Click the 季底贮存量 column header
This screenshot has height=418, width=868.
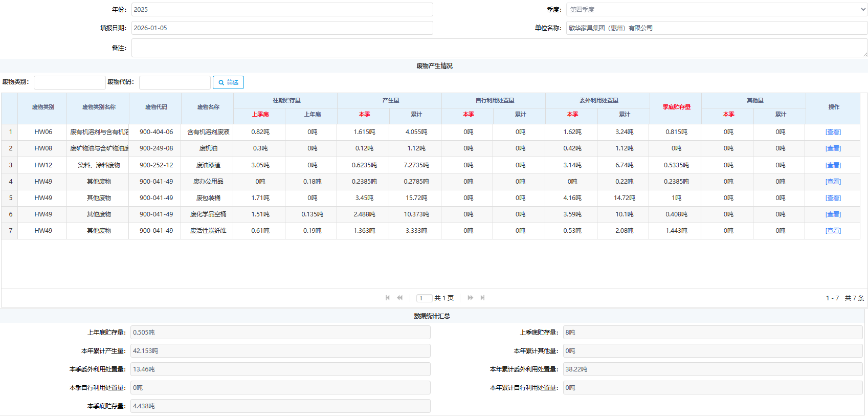tap(676, 107)
